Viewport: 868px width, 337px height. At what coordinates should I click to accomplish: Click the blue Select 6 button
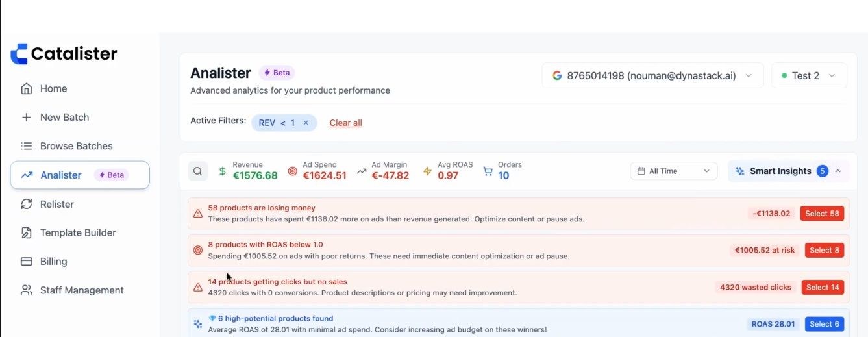tap(825, 324)
